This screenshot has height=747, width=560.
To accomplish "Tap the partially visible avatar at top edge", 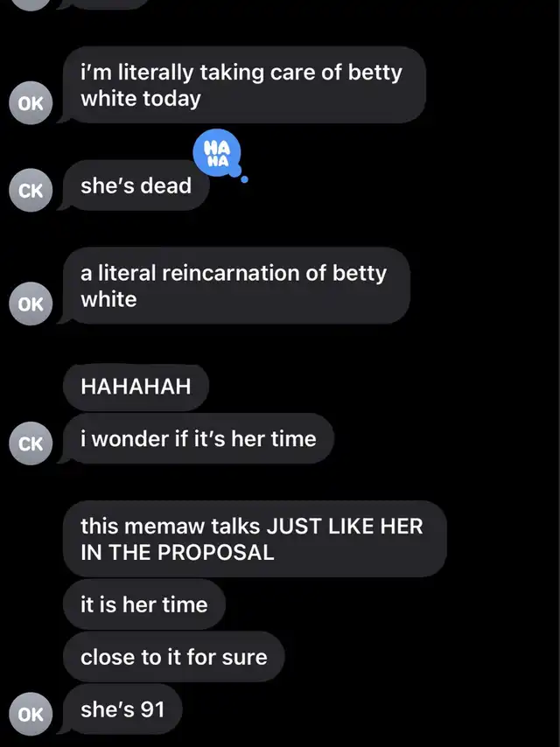I will pyautogui.click(x=31, y=4).
